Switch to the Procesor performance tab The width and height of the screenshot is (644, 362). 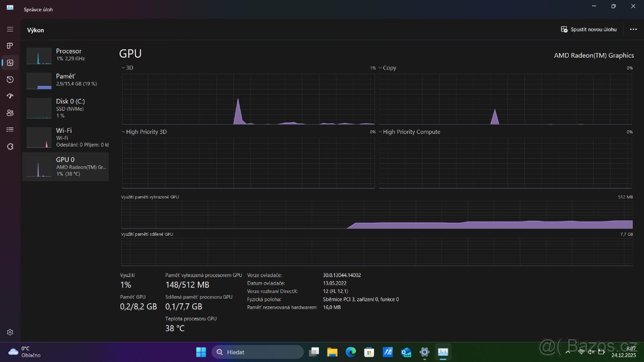point(65,54)
